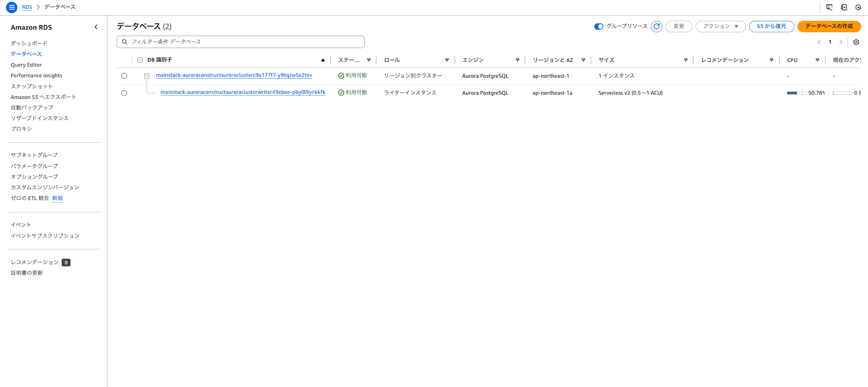Click 利用可能 status in the writer instance row
The image size is (868, 387).
coord(352,92)
